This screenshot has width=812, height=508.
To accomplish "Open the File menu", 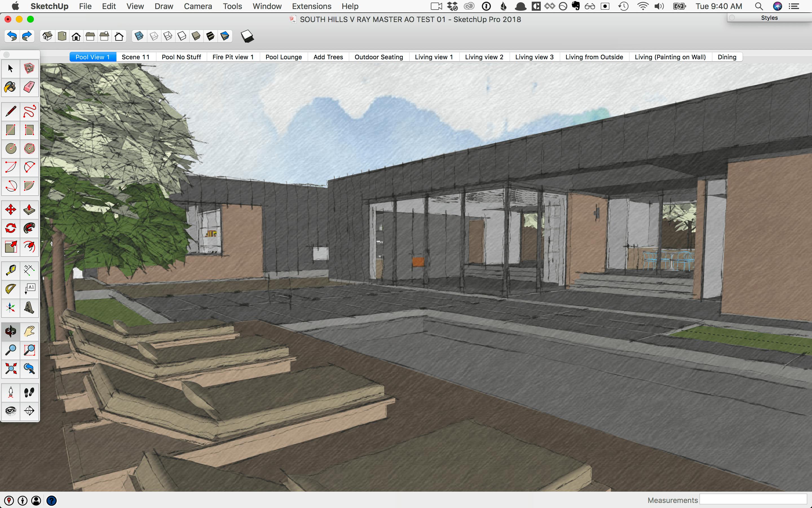I will point(85,6).
